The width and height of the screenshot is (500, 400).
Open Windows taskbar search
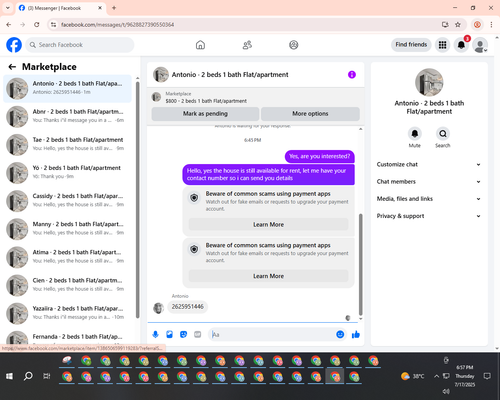click(x=28, y=376)
